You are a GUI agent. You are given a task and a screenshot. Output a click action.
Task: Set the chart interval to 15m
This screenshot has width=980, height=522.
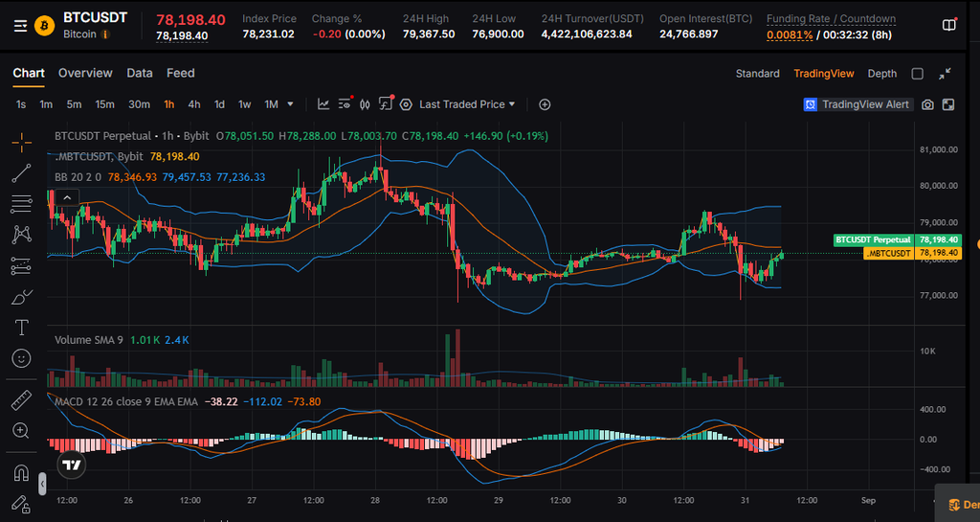tap(104, 104)
